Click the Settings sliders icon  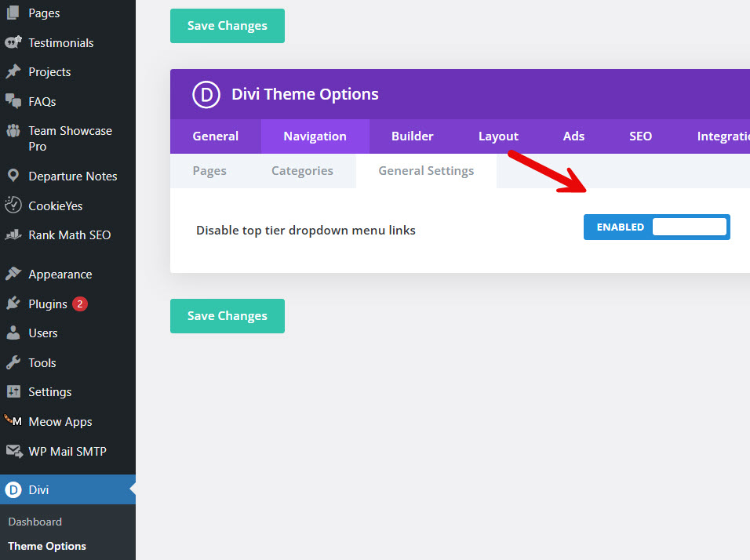13,391
